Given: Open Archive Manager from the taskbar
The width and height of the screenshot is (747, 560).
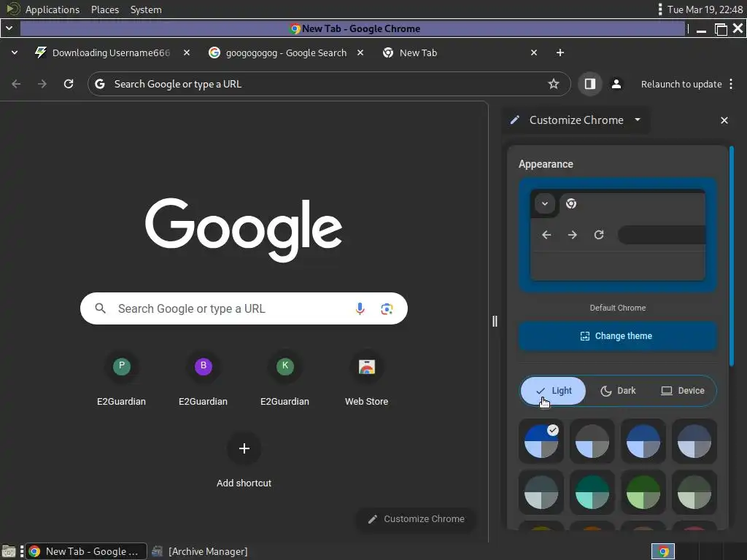Looking at the screenshot, I should [200, 551].
